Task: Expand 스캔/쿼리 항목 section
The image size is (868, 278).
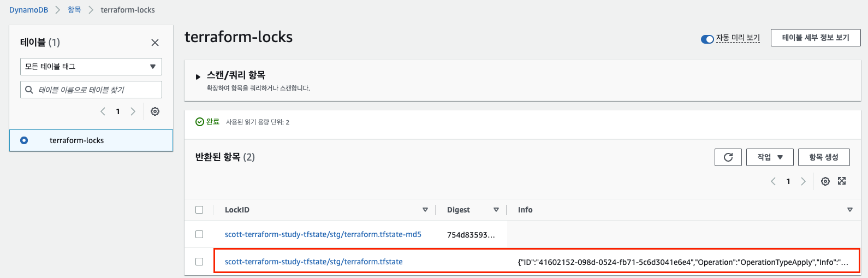Action: pyautogui.click(x=198, y=77)
